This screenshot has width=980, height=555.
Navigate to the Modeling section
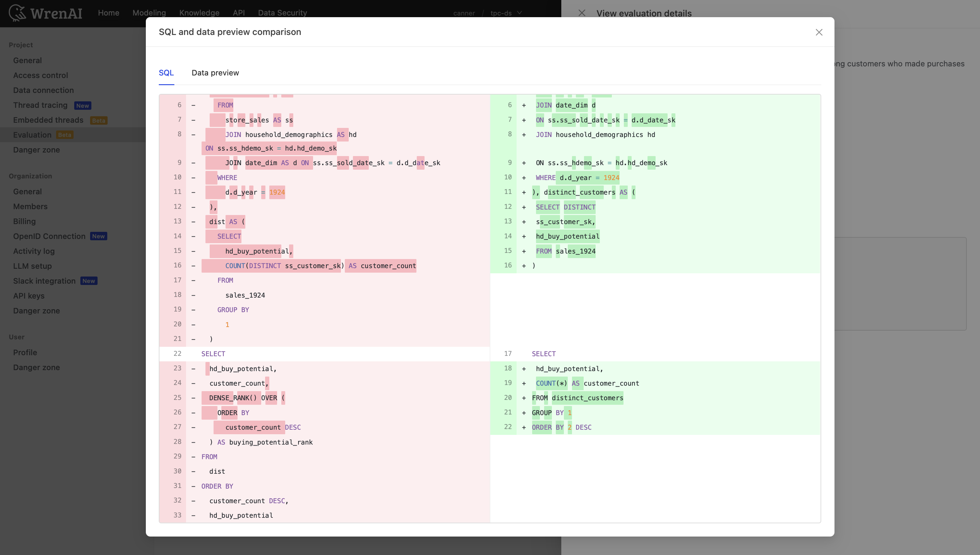pos(149,13)
